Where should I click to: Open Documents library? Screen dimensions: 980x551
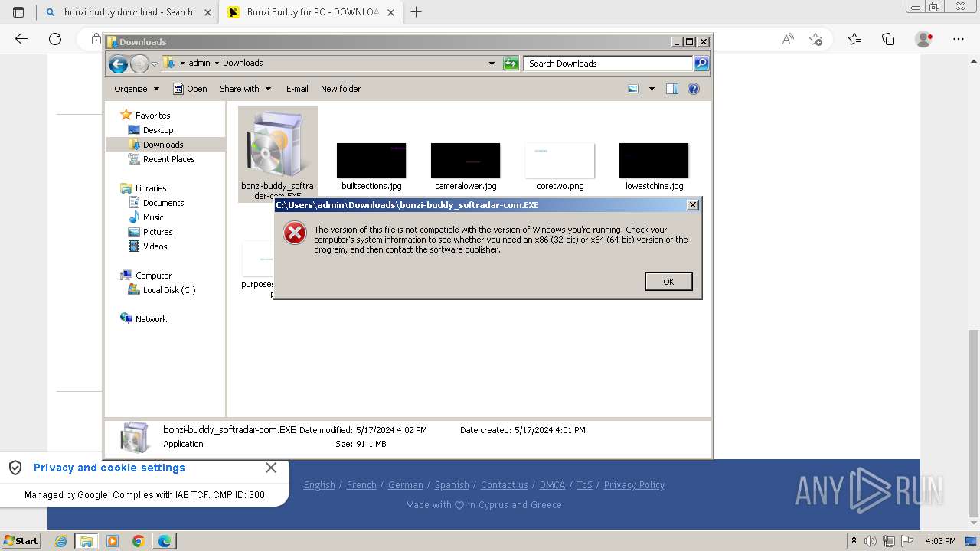pyautogui.click(x=163, y=203)
